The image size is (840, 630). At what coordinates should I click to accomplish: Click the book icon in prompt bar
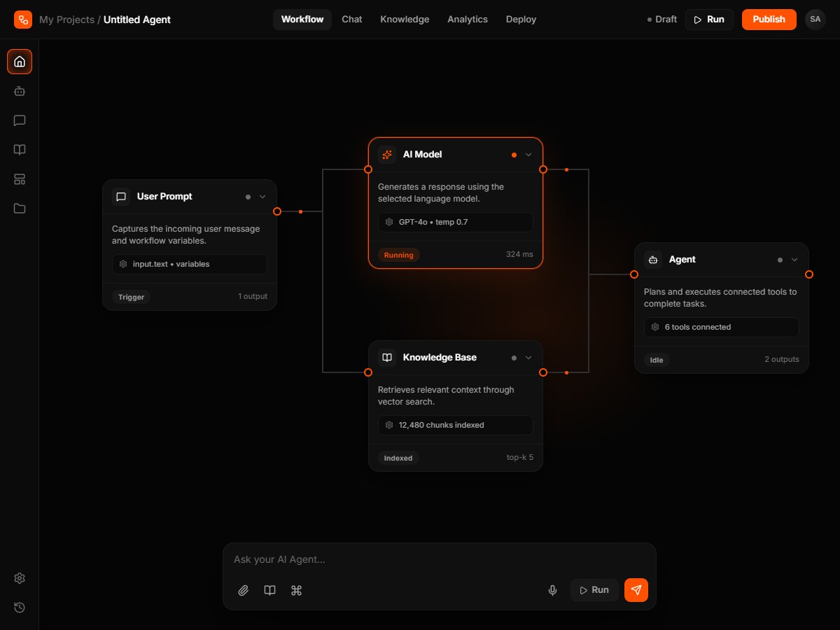coord(269,590)
